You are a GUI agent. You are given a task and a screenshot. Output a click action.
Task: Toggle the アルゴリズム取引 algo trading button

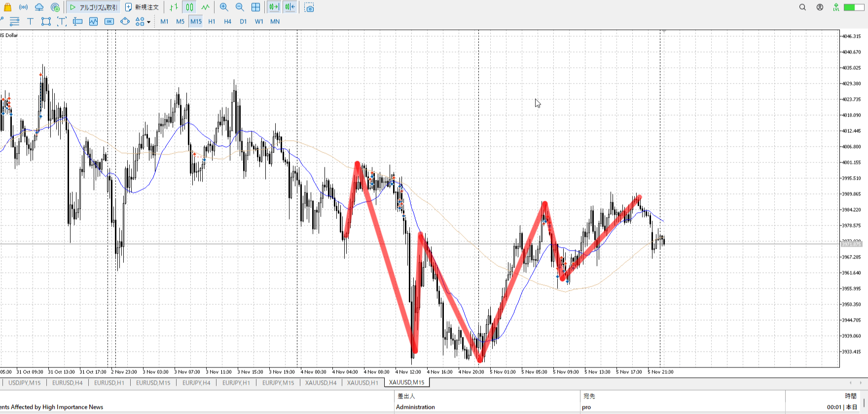93,7
